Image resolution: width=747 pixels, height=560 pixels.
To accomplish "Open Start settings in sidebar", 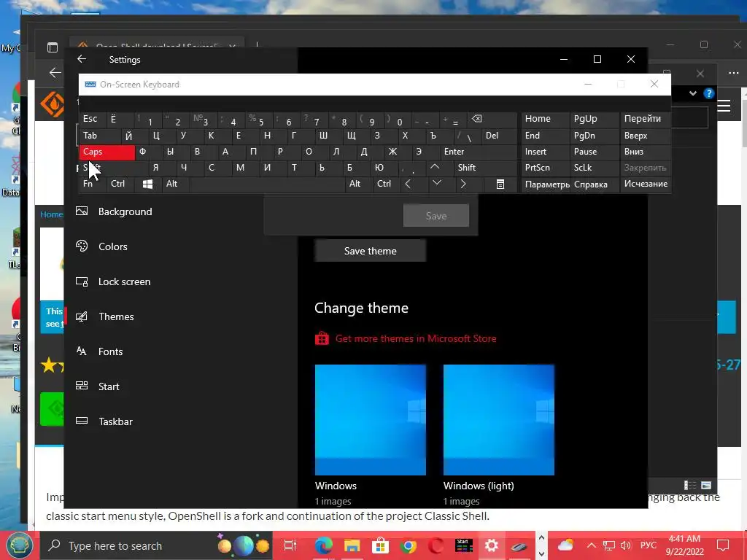I will tap(109, 386).
